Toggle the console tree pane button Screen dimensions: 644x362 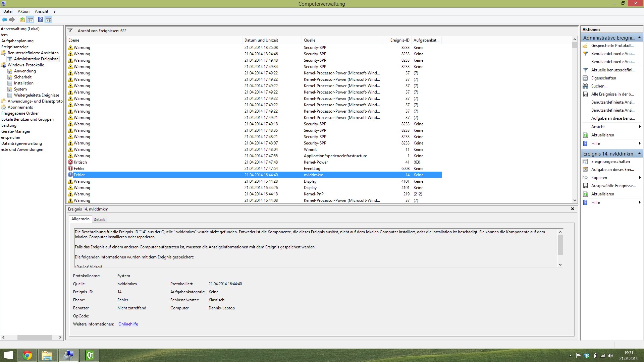coord(31,20)
